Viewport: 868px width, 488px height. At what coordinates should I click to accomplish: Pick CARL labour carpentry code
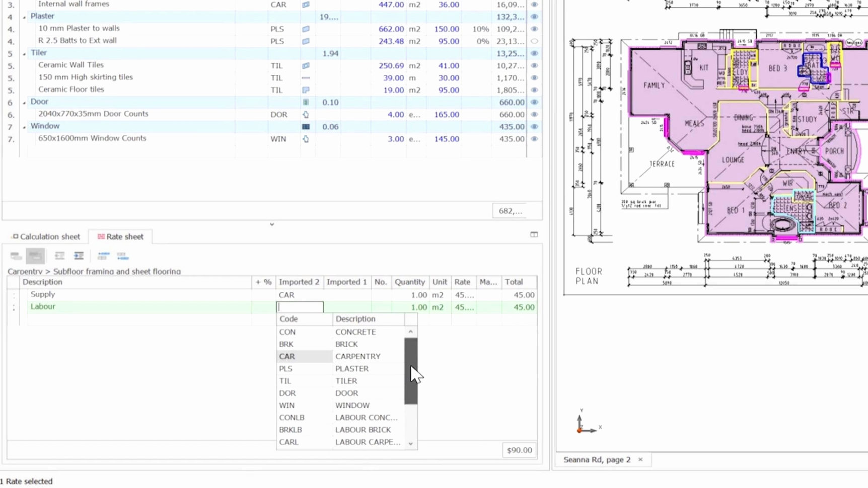pyautogui.click(x=289, y=442)
